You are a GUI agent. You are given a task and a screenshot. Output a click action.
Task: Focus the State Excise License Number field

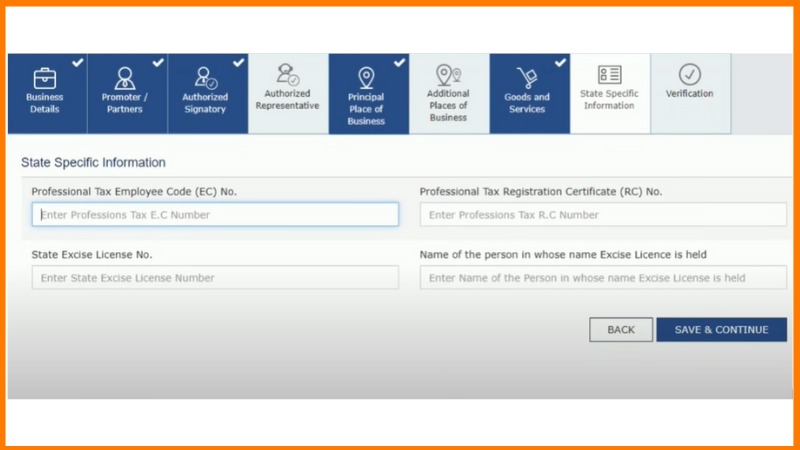215,278
